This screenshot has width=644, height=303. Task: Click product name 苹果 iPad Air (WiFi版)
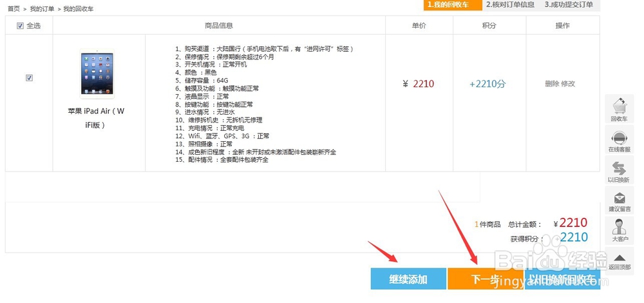[96, 118]
